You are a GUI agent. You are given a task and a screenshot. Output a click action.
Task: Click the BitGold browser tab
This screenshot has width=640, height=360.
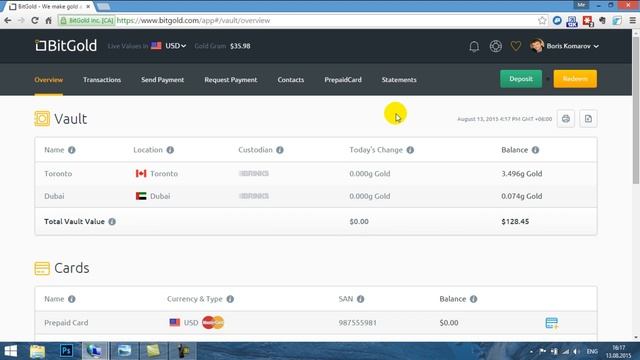coord(50,7)
